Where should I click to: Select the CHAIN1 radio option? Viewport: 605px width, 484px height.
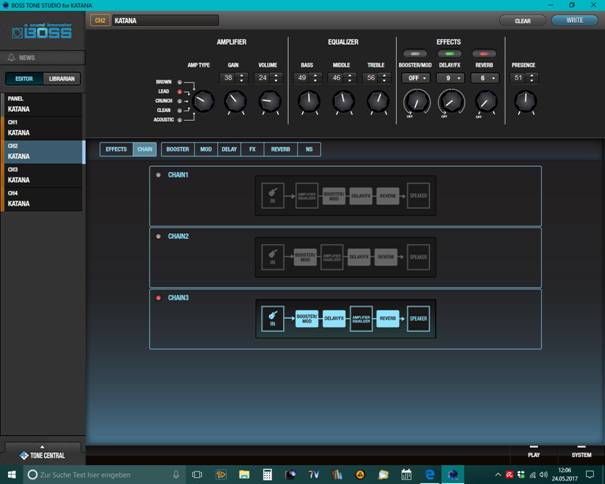(x=158, y=175)
